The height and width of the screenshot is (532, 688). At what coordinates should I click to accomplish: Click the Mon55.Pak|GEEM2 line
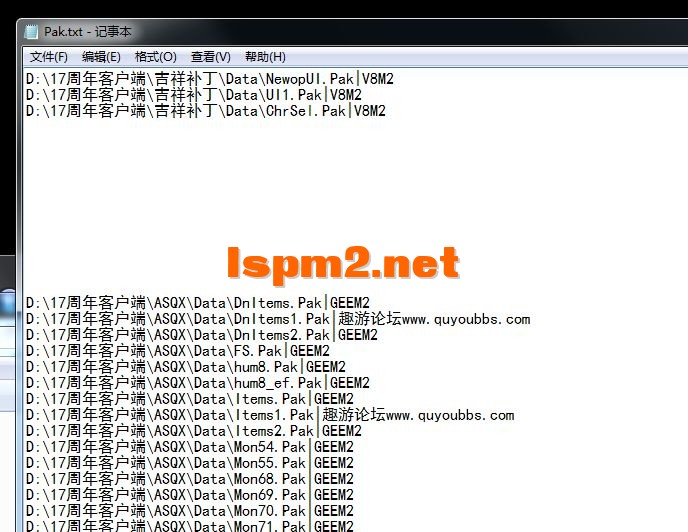tap(190, 463)
